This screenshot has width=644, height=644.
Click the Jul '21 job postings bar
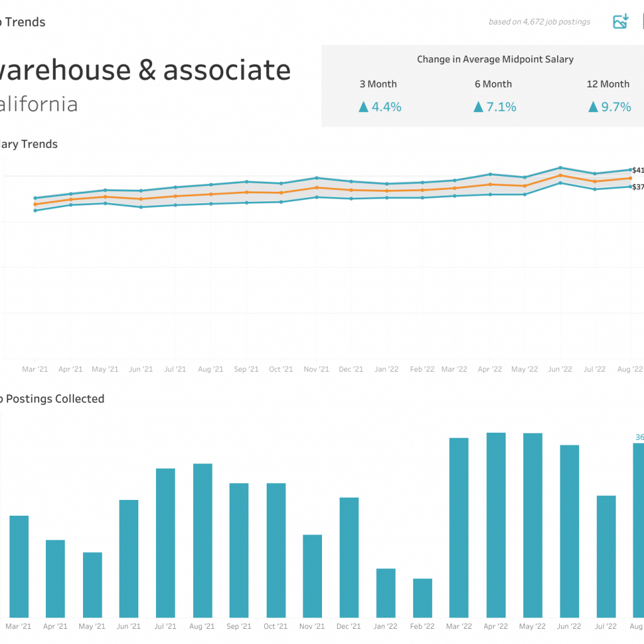tap(165, 543)
